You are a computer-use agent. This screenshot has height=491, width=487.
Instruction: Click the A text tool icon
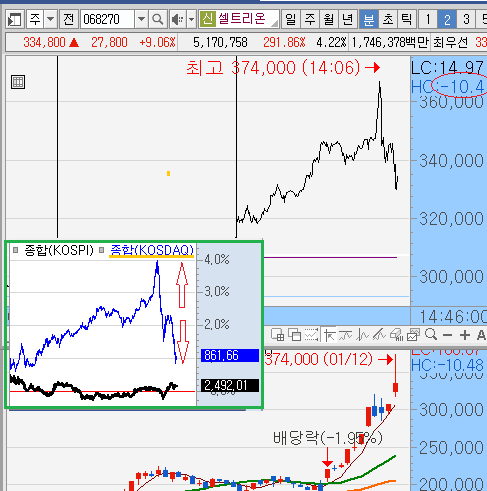481,335
